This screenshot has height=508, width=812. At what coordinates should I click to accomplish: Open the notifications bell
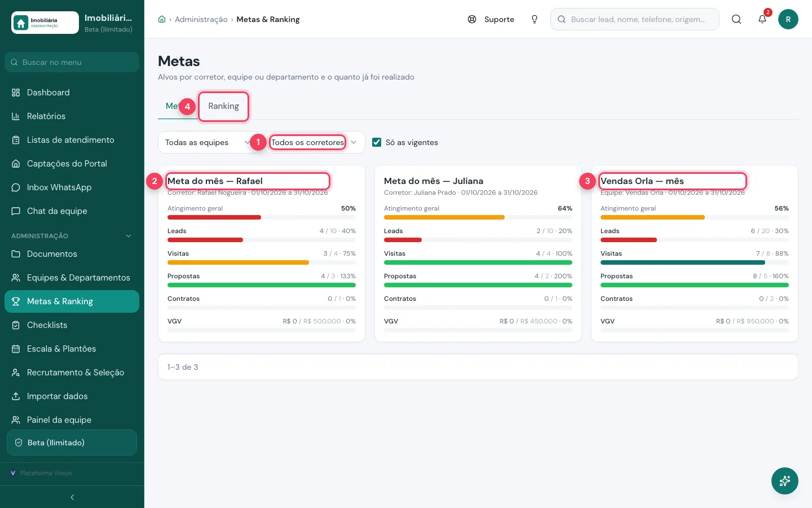point(762,19)
